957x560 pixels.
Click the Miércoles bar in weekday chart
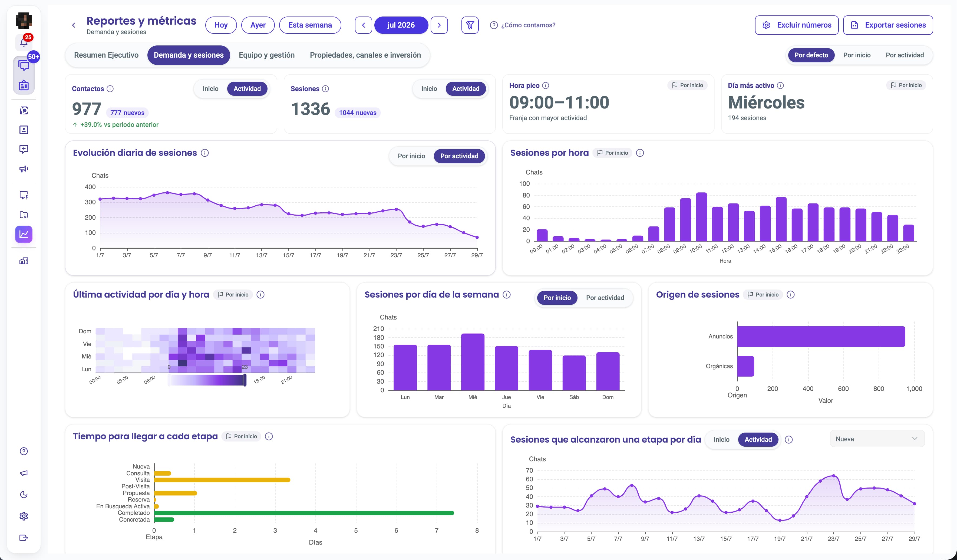coord(473,362)
